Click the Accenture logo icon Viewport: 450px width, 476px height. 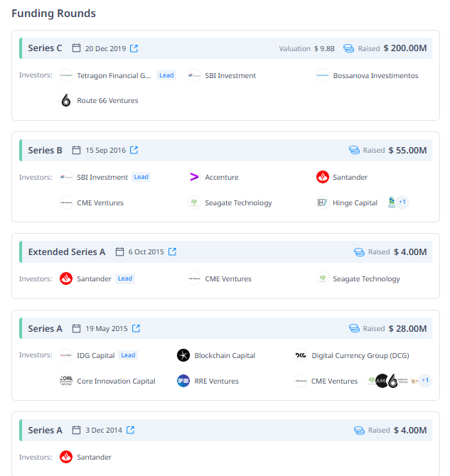[x=194, y=178]
